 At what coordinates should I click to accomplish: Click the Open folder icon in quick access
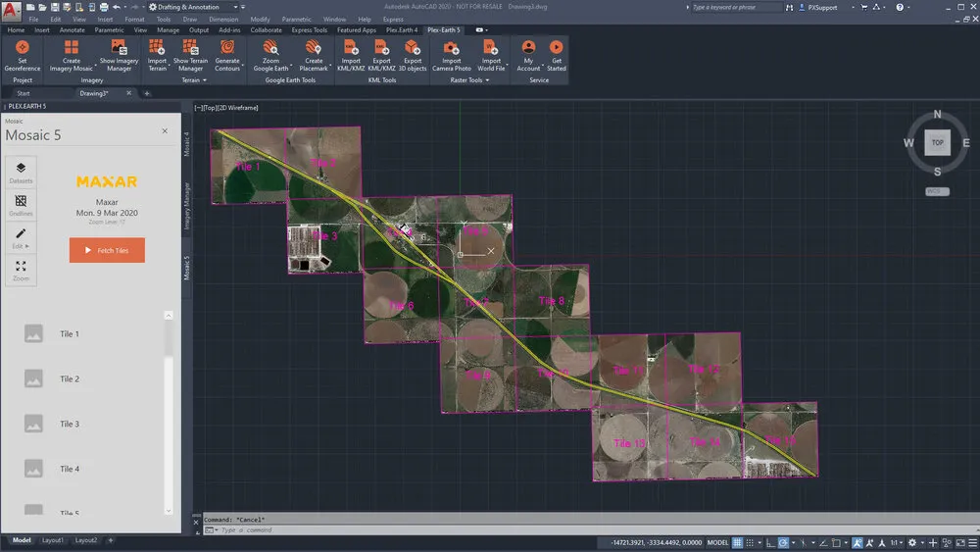42,7
